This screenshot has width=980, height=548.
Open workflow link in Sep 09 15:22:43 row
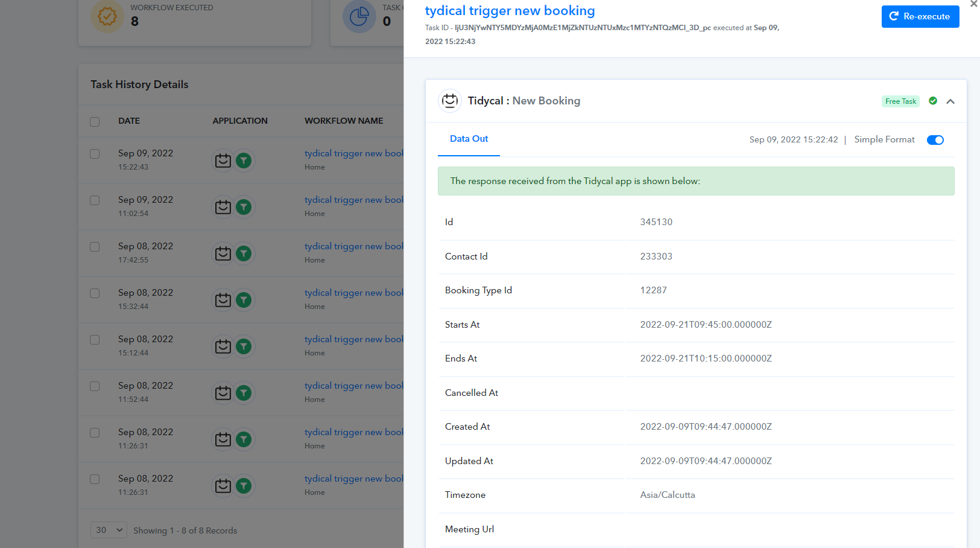coord(354,153)
